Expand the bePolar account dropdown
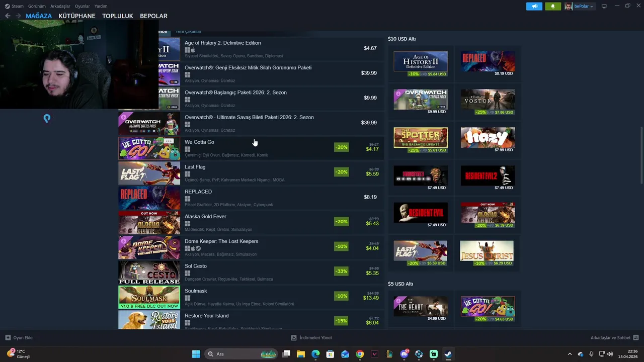The width and height of the screenshot is (644, 362). pyautogui.click(x=584, y=6)
